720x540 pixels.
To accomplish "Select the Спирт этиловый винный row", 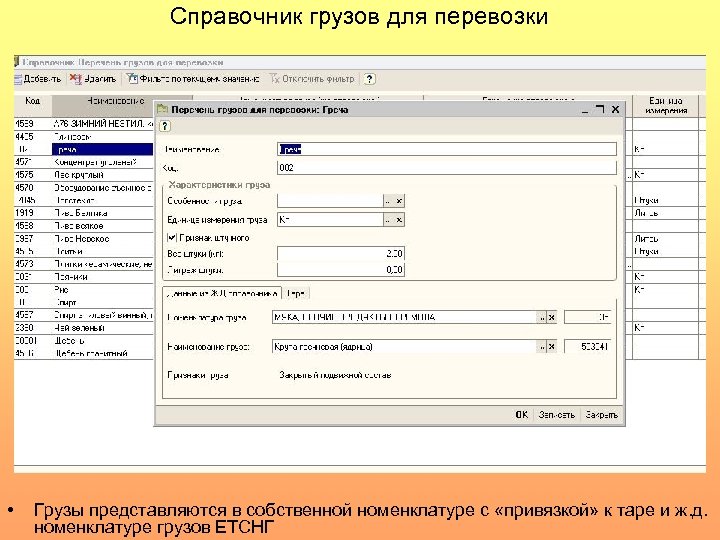I will pos(84,315).
